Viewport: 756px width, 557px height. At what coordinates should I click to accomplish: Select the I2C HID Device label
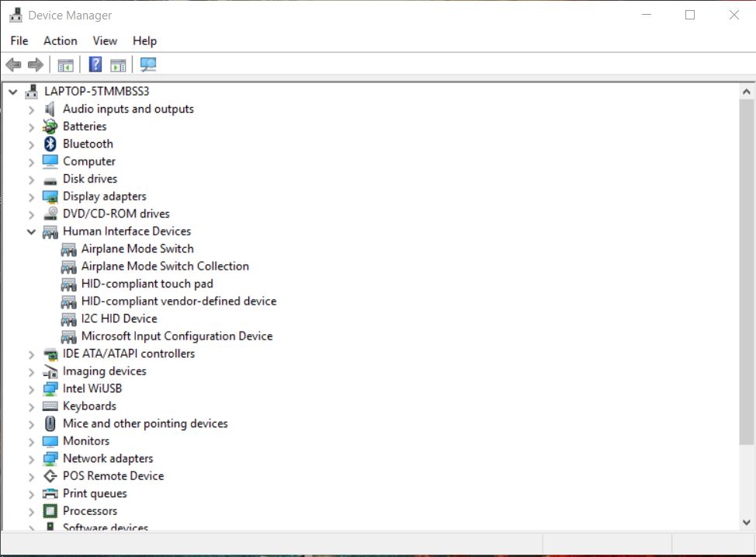click(x=119, y=319)
